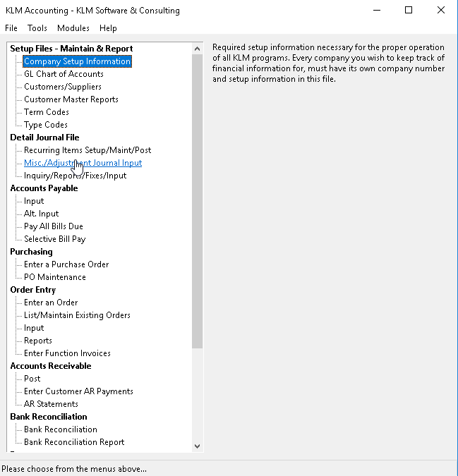
Task: Select Input under Accounts Payable
Action: click(x=34, y=201)
